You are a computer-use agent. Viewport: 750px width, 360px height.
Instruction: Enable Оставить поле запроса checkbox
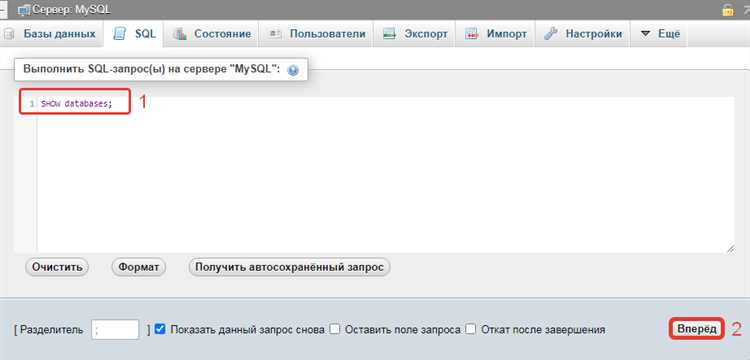[x=335, y=329]
